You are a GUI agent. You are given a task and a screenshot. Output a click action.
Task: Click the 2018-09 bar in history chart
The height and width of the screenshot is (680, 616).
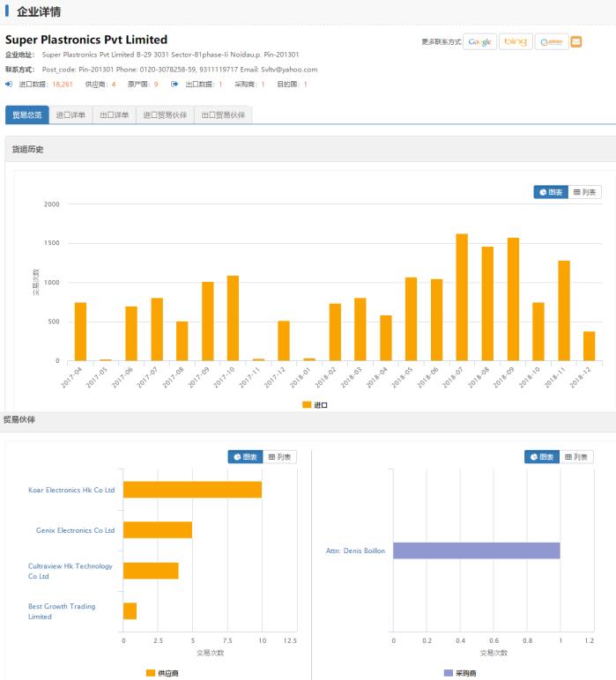tap(513, 299)
